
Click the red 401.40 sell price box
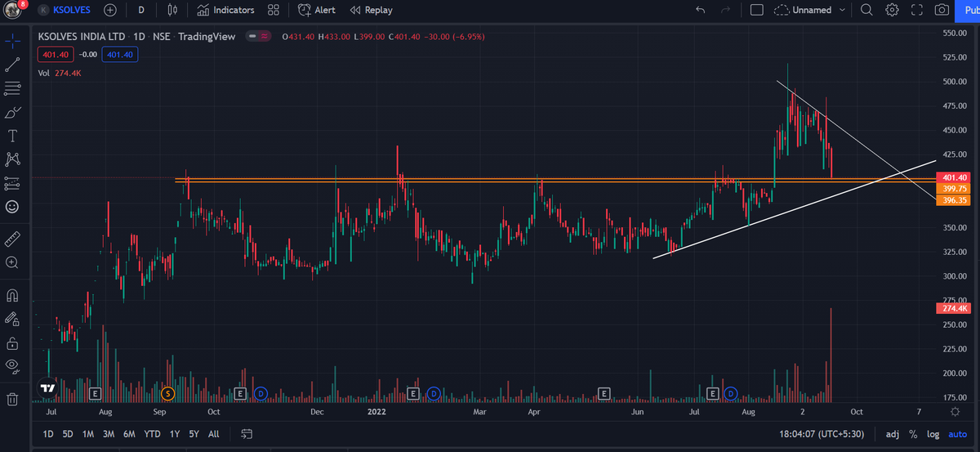pos(56,55)
